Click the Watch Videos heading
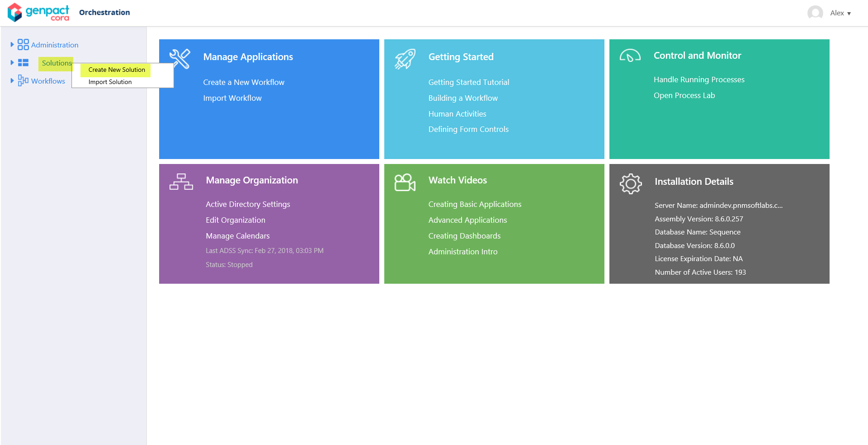 [458, 180]
